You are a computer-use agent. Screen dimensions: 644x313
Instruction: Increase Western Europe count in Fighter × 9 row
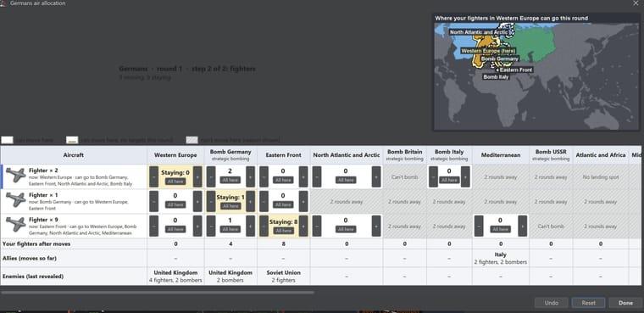197,226
